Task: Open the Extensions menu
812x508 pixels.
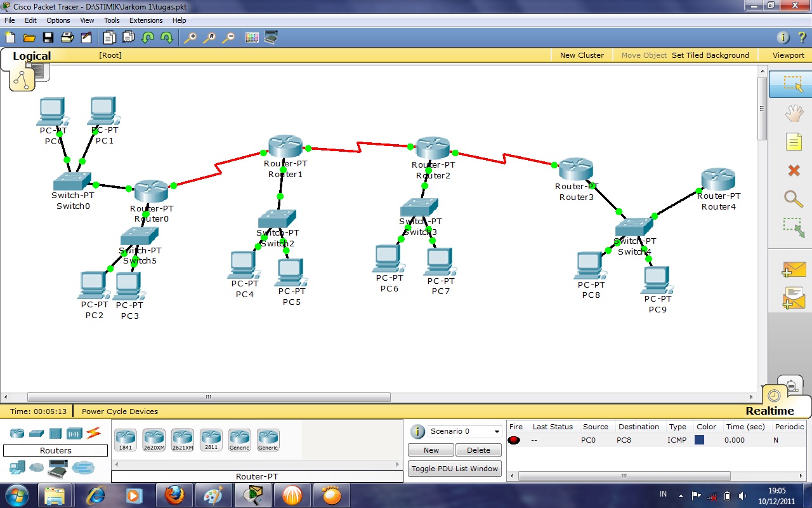Action: [146, 20]
